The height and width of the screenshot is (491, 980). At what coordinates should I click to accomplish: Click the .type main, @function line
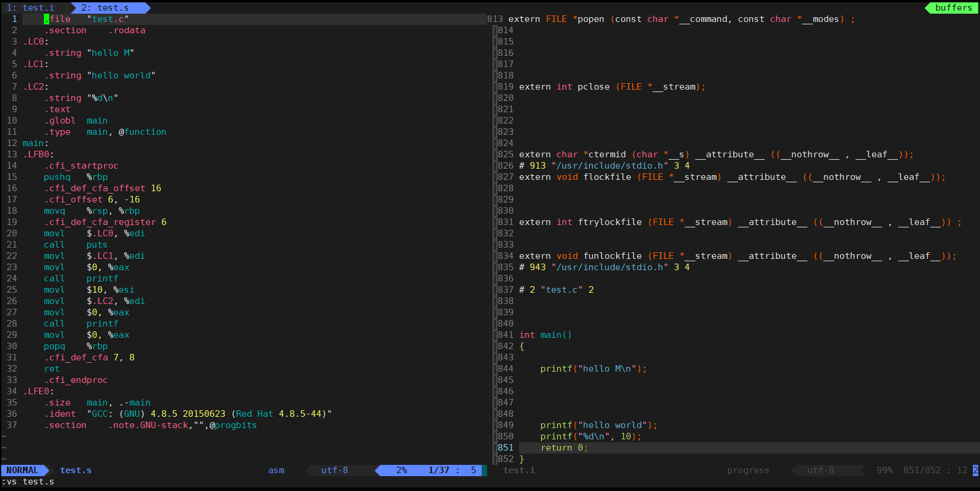pyautogui.click(x=105, y=132)
